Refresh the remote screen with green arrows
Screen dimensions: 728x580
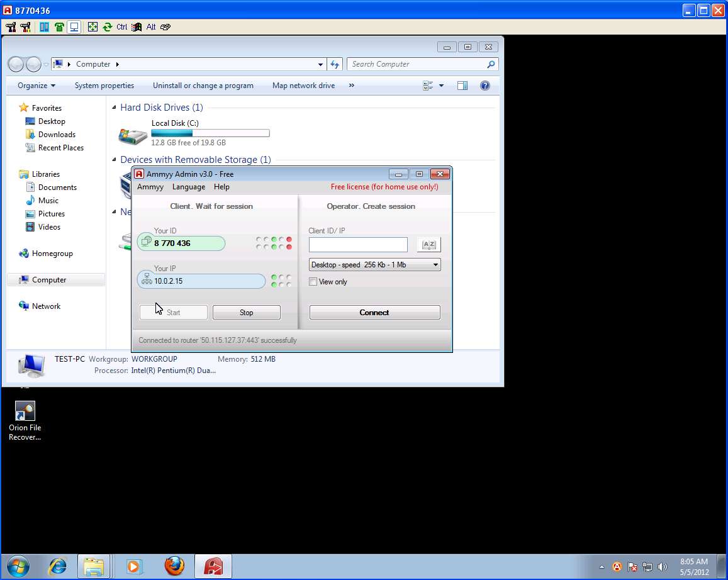pos(107,27)
